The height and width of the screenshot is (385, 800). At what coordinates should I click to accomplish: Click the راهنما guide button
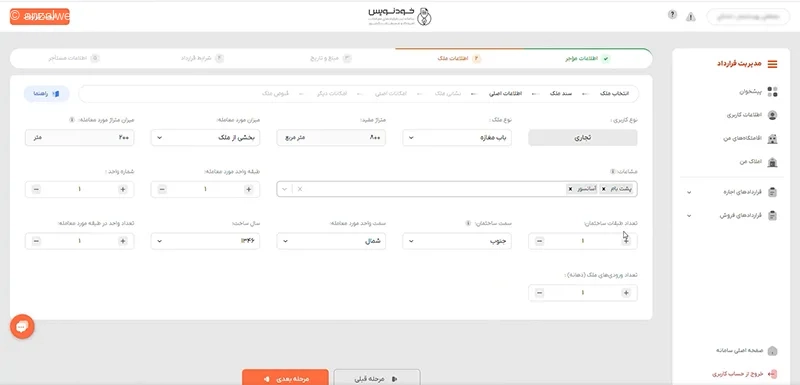coord(47,94)
